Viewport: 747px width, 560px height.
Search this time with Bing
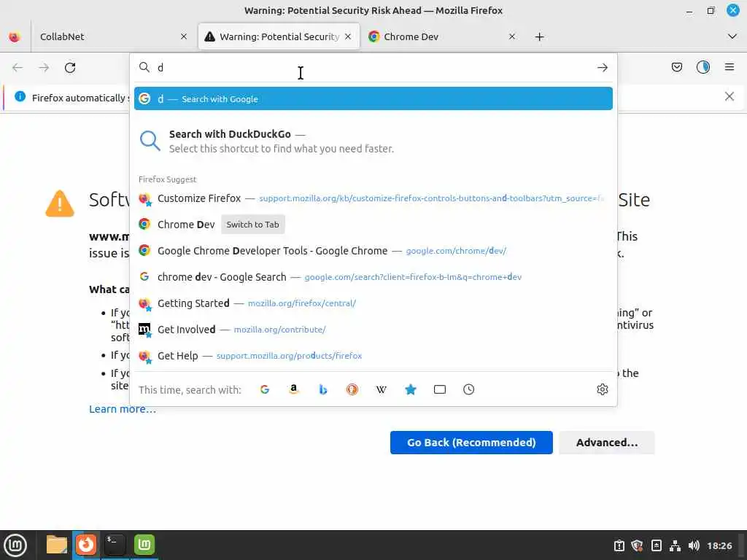[323, 389]
